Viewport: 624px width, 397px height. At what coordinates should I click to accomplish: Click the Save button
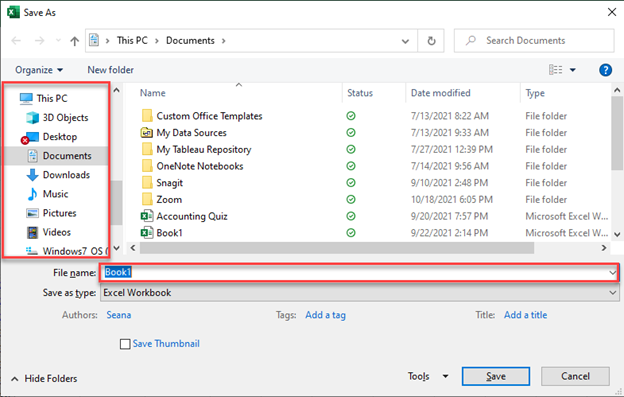[x=495, y=376]
